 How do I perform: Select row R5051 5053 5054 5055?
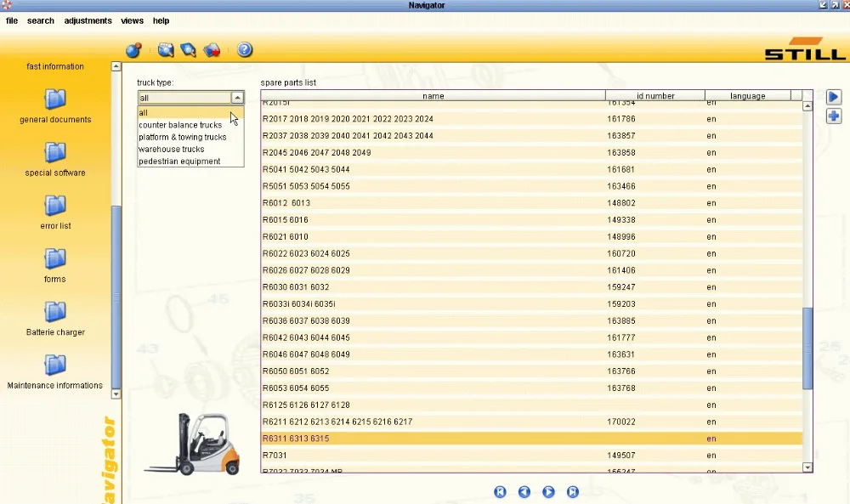(x=531, y=186)
